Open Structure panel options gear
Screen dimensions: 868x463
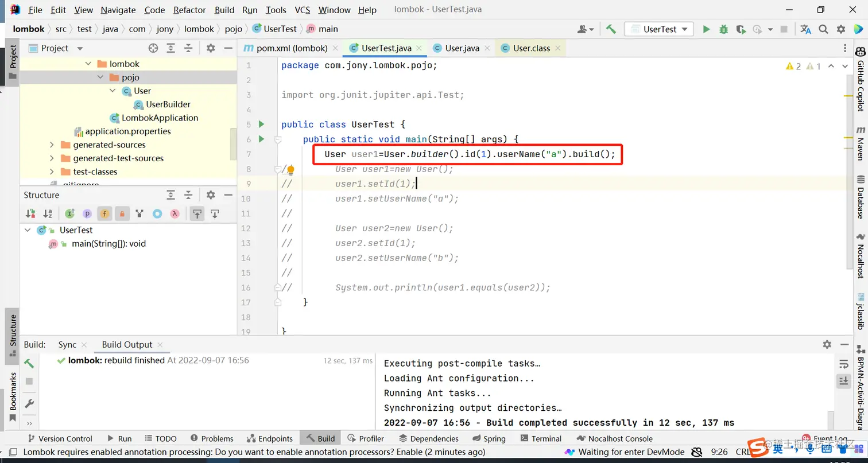tap(211, 195)
